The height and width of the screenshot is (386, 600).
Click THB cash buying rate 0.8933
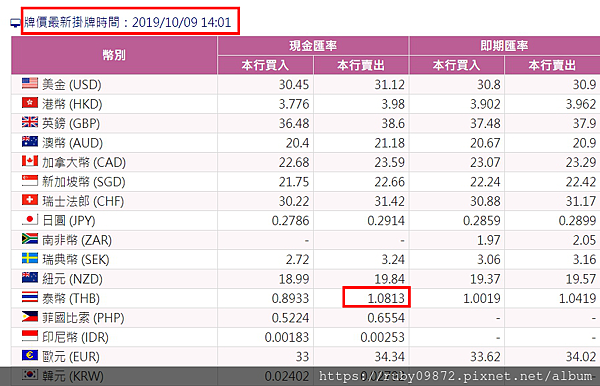pos(290,298)
